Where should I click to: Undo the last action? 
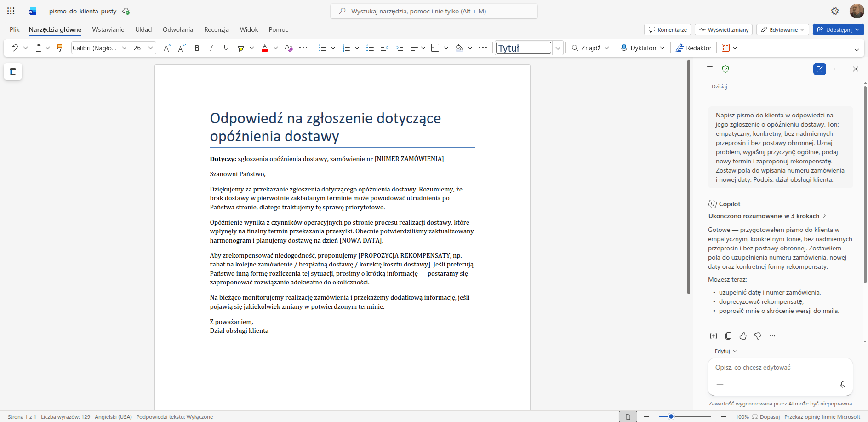click(x=15, y=48)
